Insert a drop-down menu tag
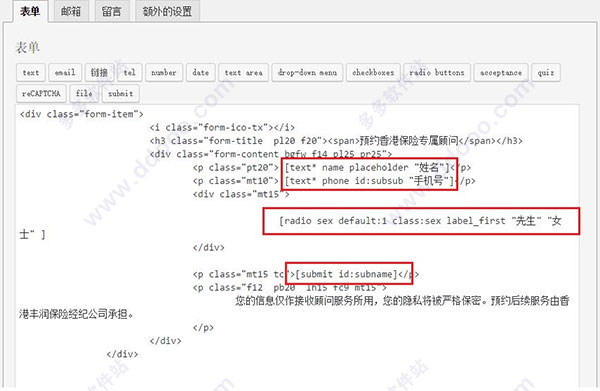This screenshot has height=391, width=600. 307,72
